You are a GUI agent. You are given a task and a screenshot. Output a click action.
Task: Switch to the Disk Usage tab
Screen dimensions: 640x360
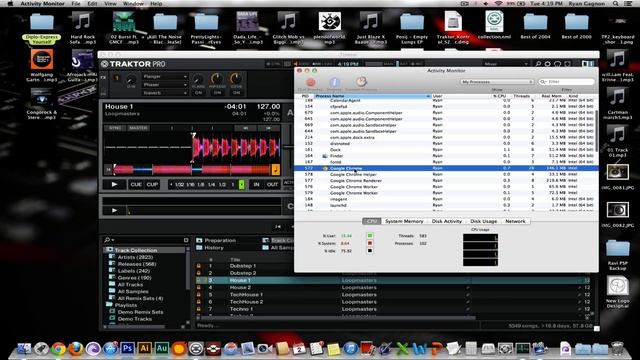(x=484, y=221)
